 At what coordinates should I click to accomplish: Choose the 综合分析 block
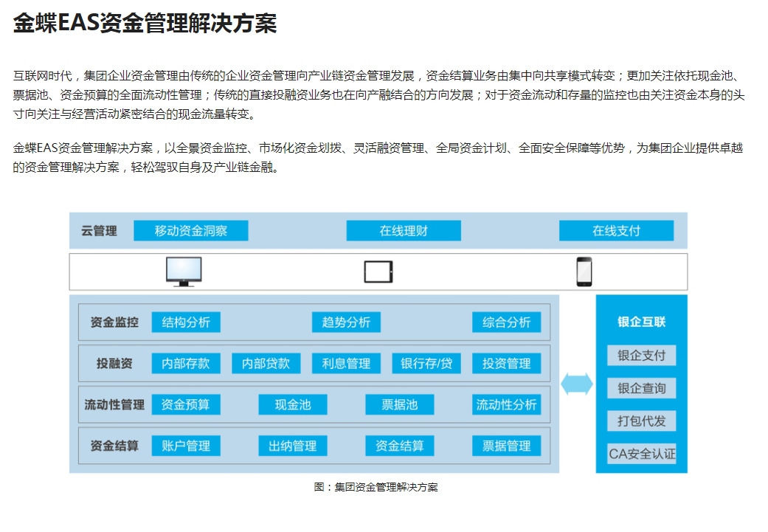pos(506,322)
